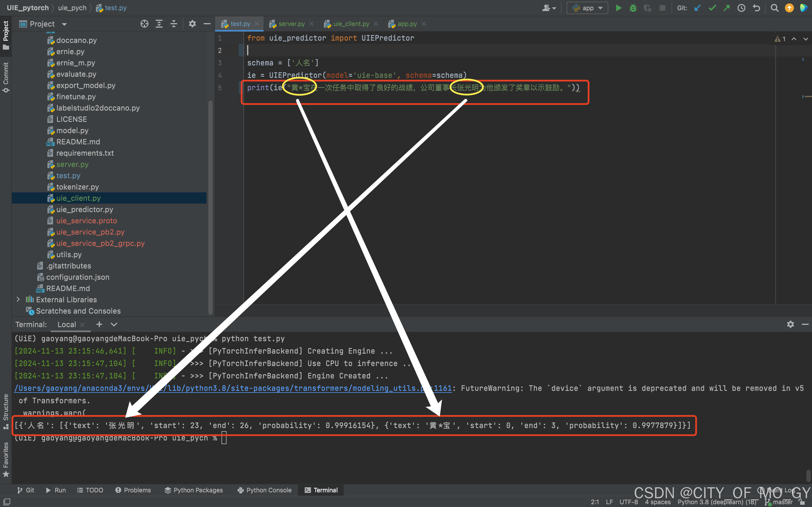Click locate file target icon in Project
The width and height of the screenshot is (812, 507).
[x=144, y=24]
